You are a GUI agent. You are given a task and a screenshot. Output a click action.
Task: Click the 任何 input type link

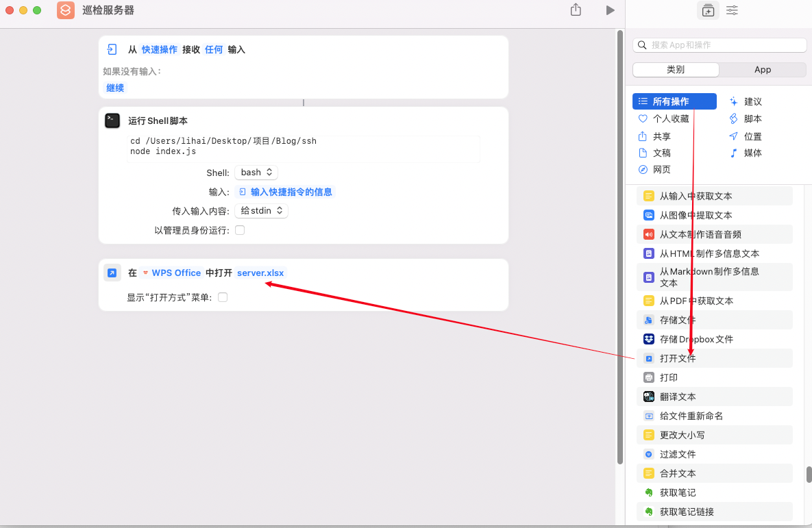coord(214,49)
